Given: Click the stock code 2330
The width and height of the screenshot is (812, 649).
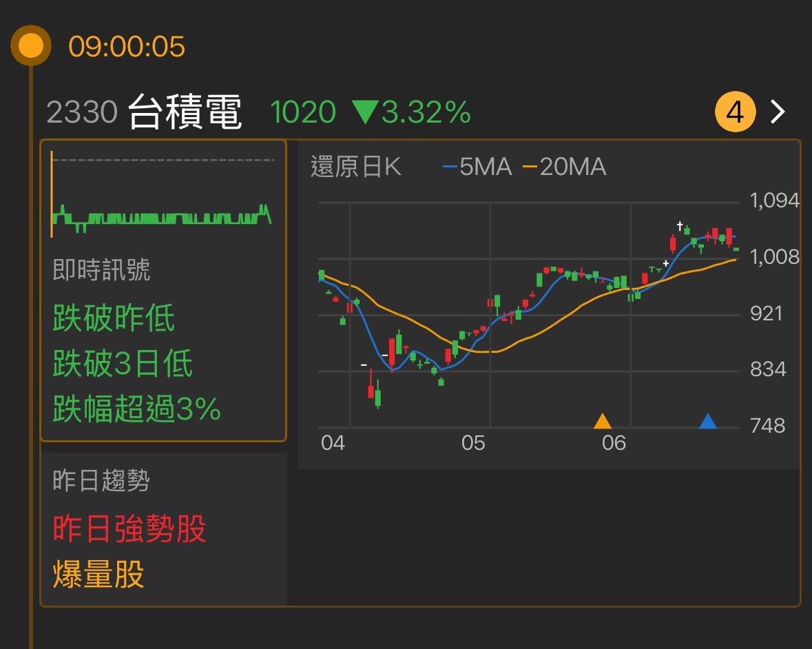Looking at the screenshot, I should (82, 112).
